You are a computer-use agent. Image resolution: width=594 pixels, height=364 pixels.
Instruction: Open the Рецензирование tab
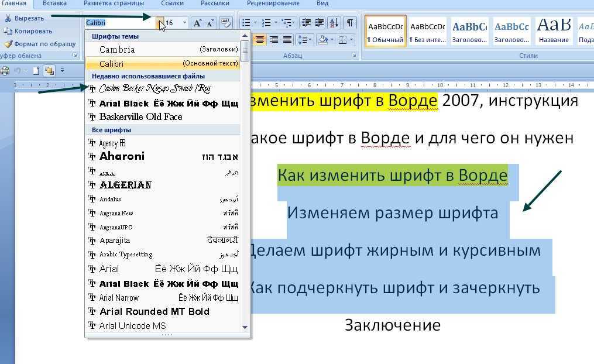coord(273,4)
